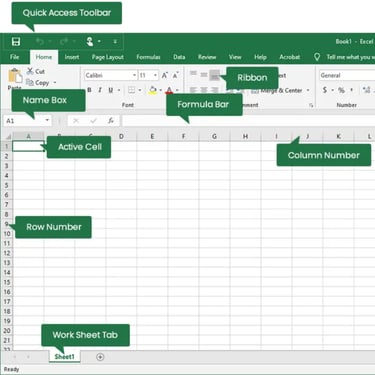This screenshot has width=375, height=375.
Task: Click the Decrease Font Size icon
Action: pyautogui.click(x=176, y=75)
